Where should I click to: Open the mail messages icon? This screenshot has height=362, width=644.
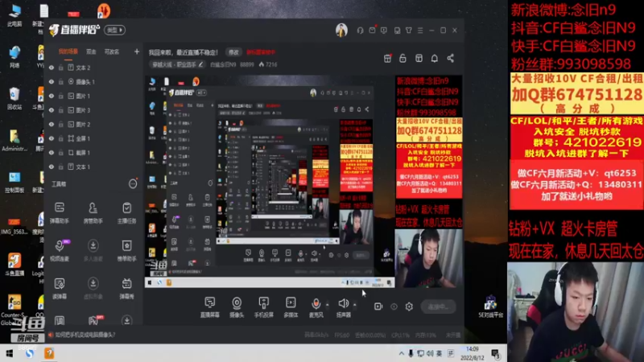pos(372,31)
